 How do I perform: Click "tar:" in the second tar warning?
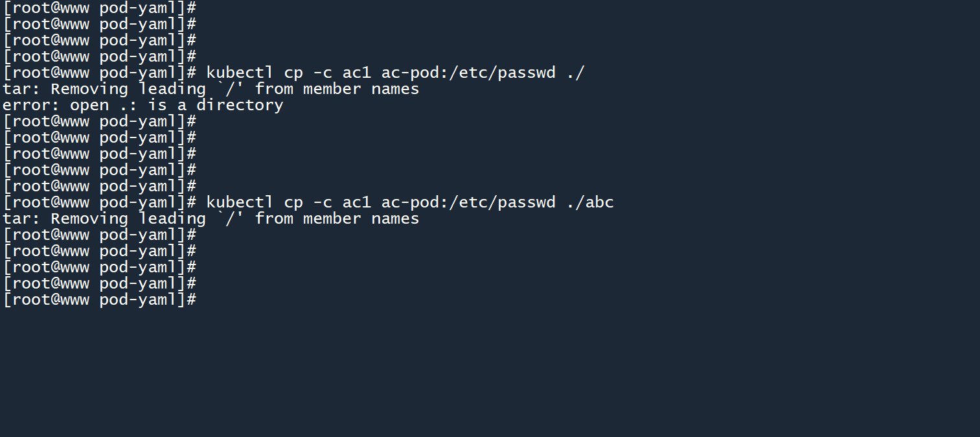(21, 218)
